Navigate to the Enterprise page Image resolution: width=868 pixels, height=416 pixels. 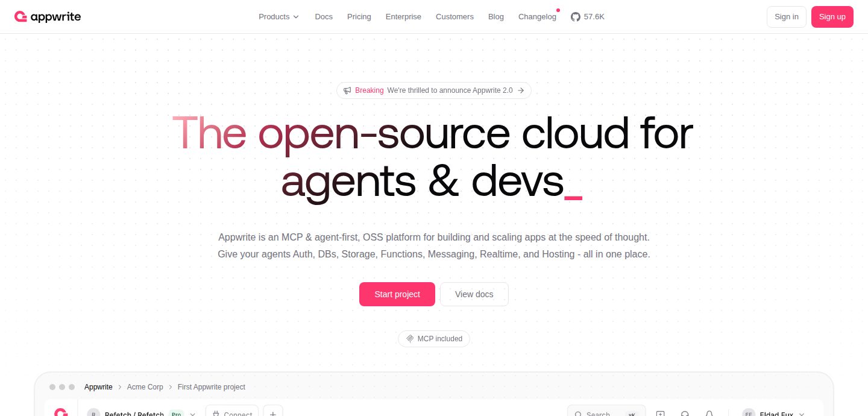coord(403,17)
